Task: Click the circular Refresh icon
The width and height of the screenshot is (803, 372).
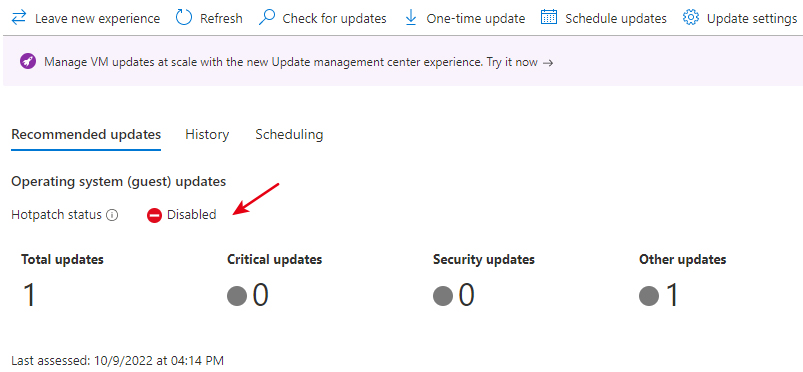Action: click(x=184, y=18)
